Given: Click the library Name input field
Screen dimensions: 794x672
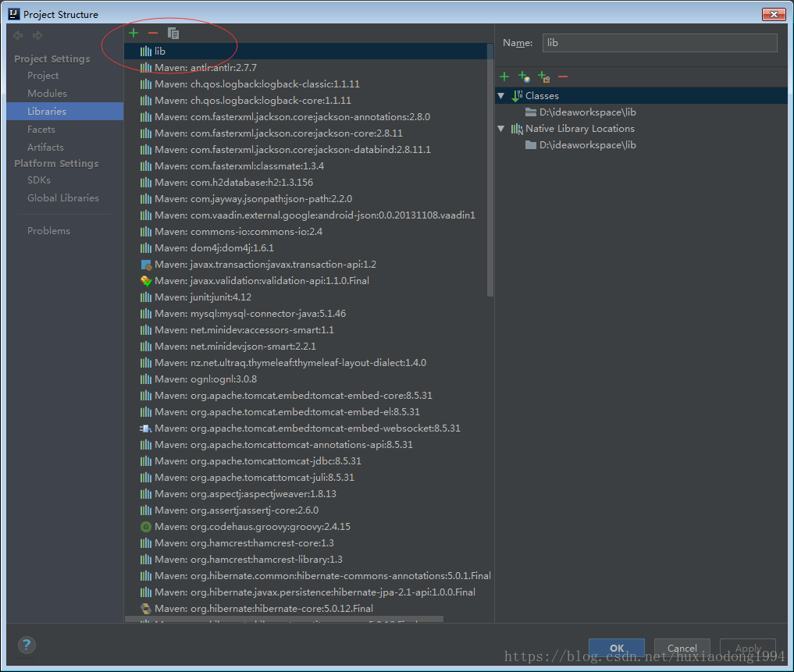Looking at the screenshot, I should [x=660, y=43].
